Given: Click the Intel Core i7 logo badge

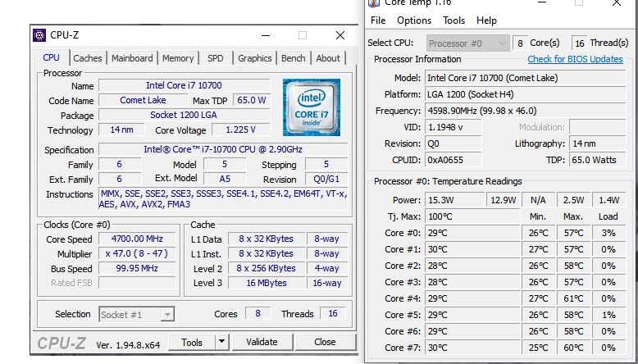Looking at the screenshot, I should click(x=312, y=107).
